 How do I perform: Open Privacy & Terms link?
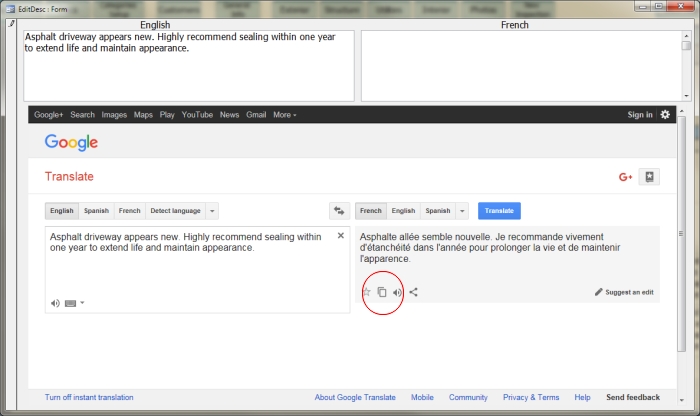pyautogui.click(x=531, y=397)
